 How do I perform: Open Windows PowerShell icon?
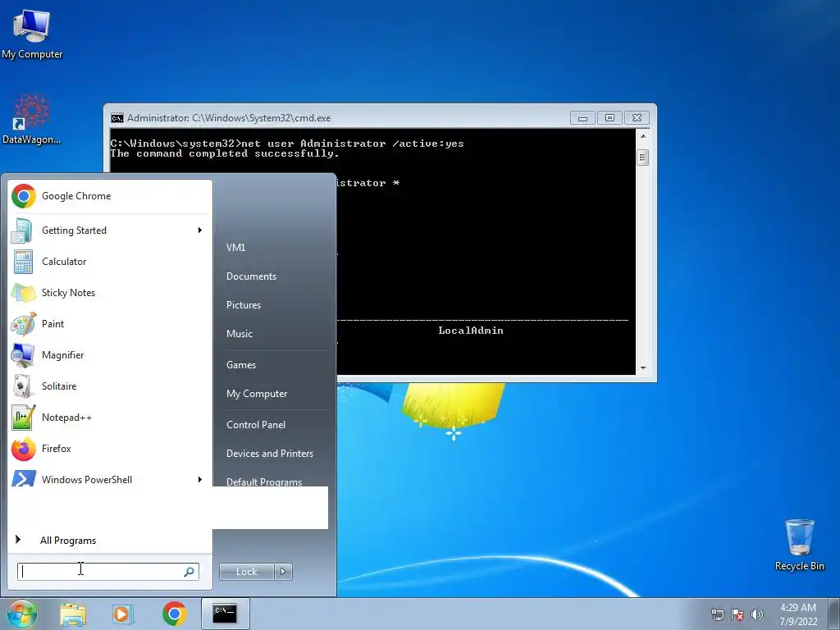(x=24, y=479)
